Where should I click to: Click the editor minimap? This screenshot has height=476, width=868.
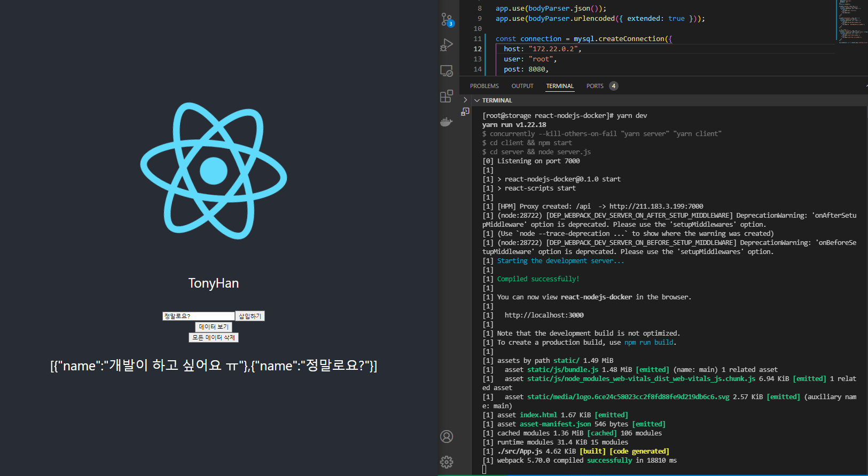coord(851,21)
